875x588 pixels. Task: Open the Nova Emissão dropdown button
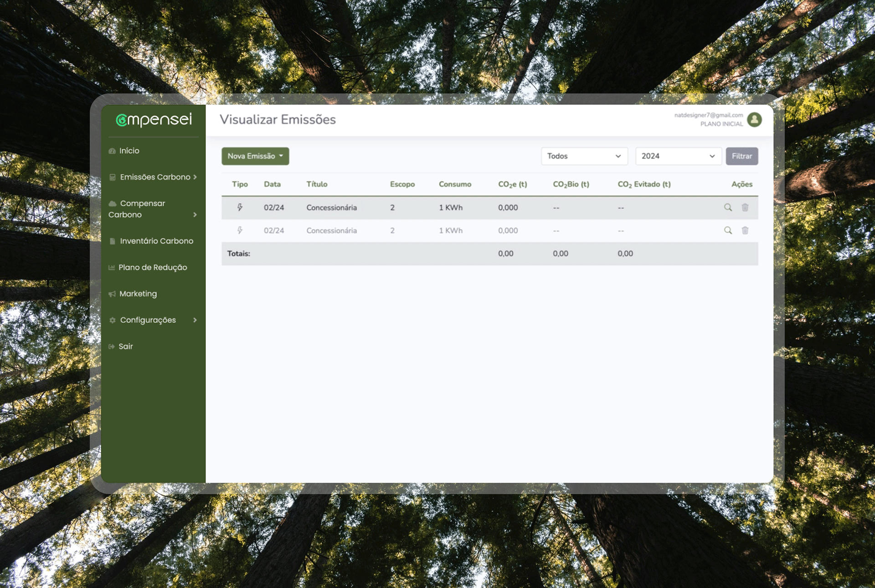[255, 156]
